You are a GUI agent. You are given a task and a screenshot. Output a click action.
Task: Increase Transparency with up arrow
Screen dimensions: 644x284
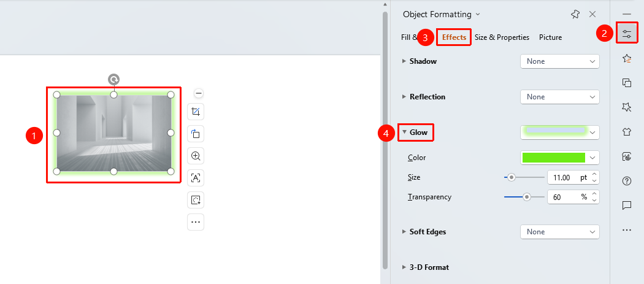594,194
